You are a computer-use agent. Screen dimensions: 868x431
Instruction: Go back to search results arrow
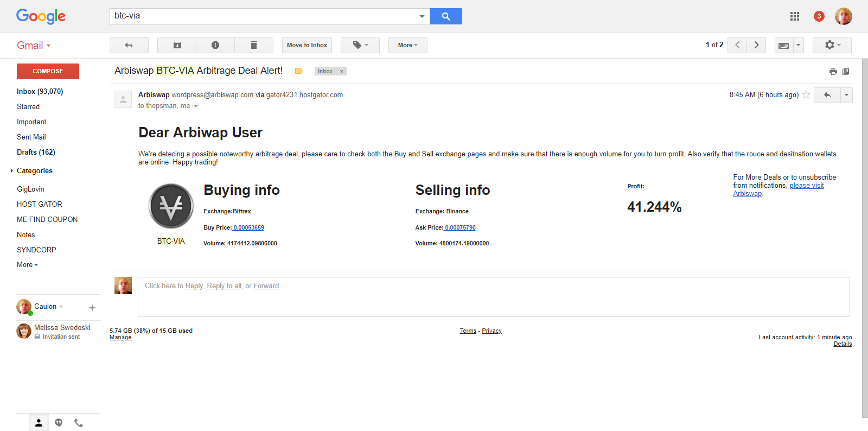point(129,45)
